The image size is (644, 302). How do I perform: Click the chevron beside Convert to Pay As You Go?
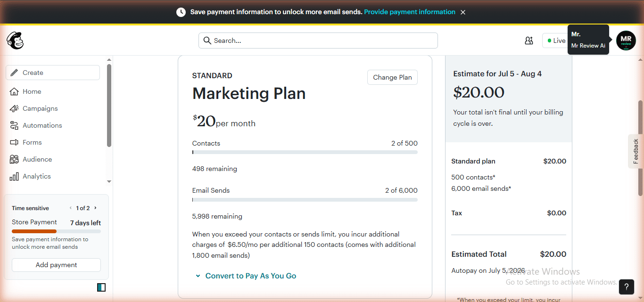point(198,276)
